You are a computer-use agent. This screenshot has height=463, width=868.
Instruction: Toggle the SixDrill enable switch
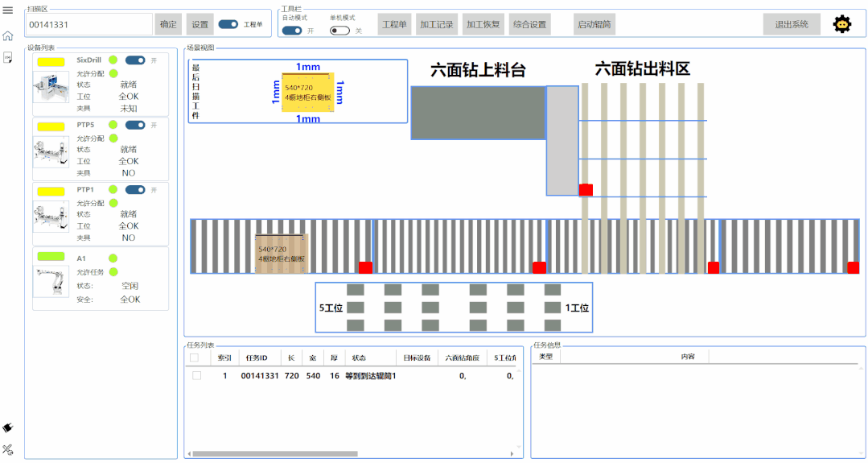click(x=135, y=60)
